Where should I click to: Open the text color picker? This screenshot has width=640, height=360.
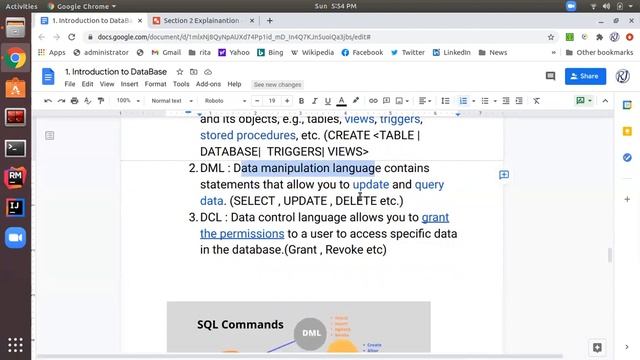point(342,101)
